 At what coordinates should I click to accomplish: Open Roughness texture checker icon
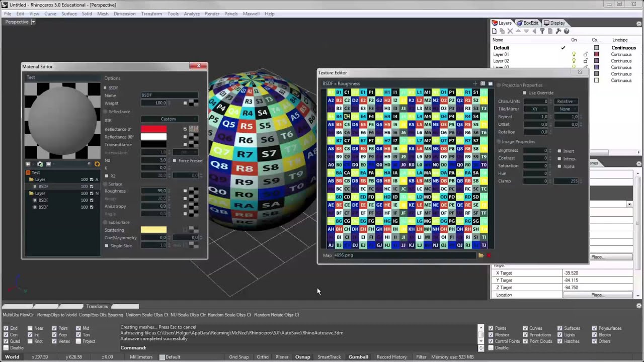coord(194,191)
